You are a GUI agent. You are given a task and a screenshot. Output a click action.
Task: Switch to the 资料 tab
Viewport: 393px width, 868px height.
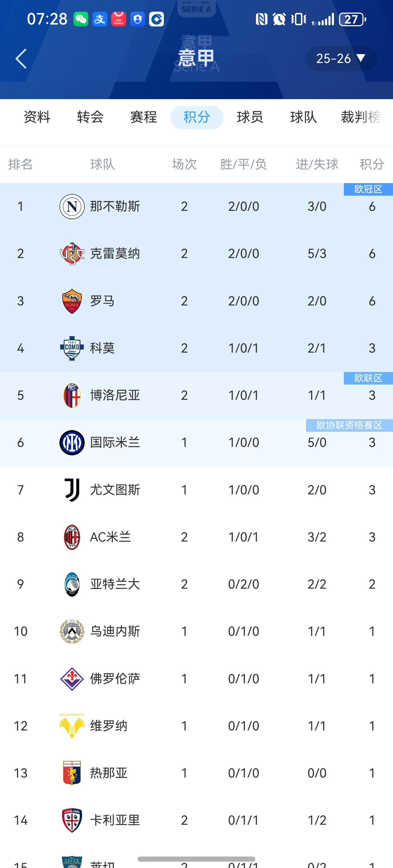pyautogui.click(x=37, y=117)
